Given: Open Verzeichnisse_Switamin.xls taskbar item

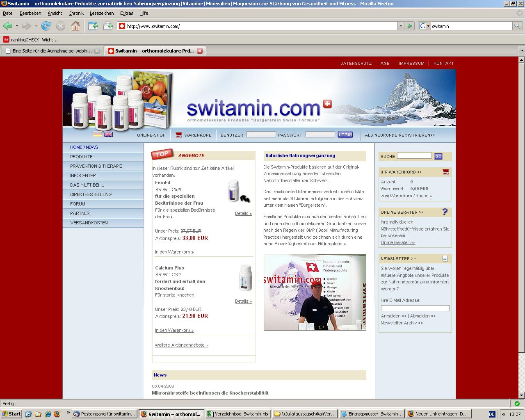Looking at the screenshot, I should 237,414.
